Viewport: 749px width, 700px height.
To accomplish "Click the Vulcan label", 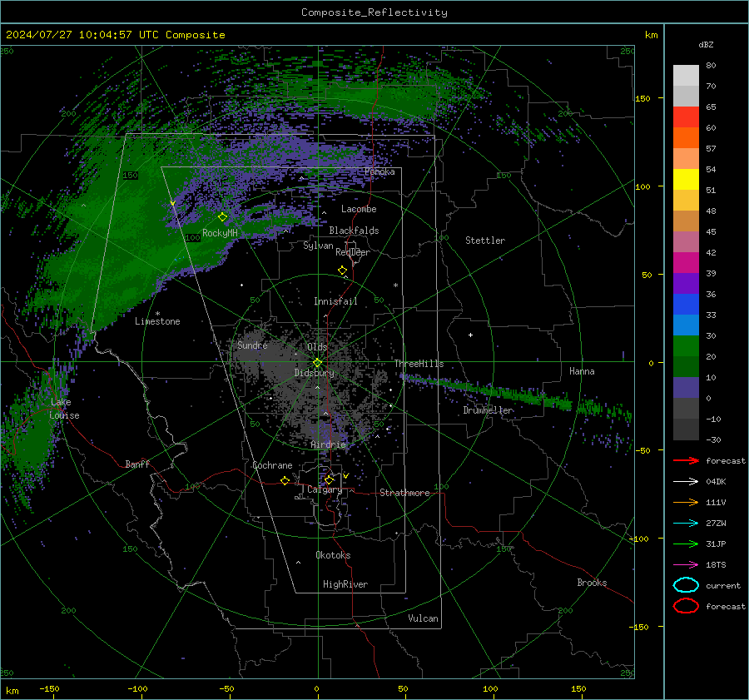I will click(x=423, y=618).
